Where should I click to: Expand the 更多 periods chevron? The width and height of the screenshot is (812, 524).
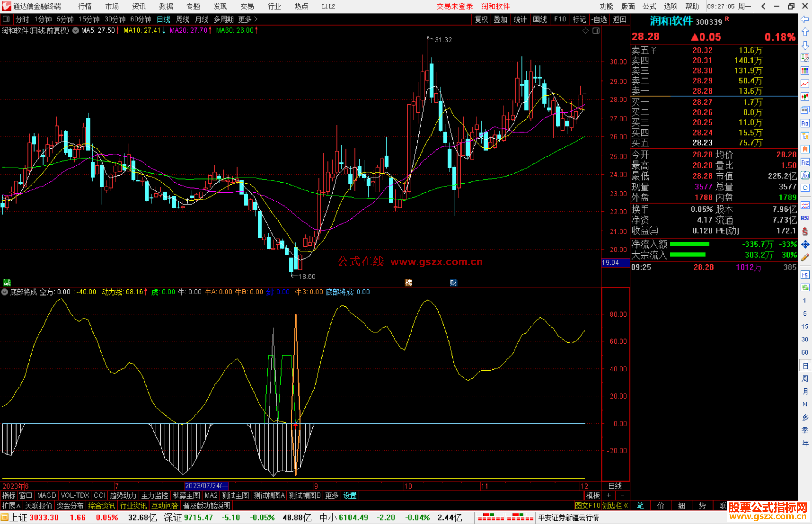(256, 19)
